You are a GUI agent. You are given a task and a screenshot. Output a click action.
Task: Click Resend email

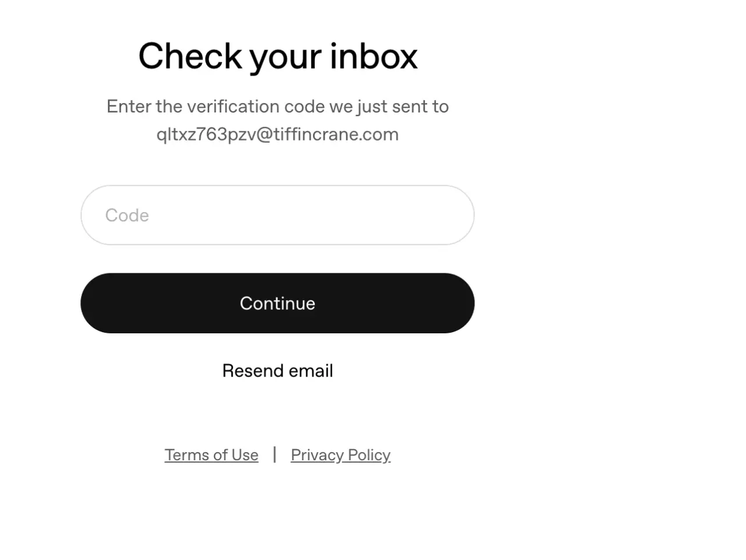click(277, 371)
